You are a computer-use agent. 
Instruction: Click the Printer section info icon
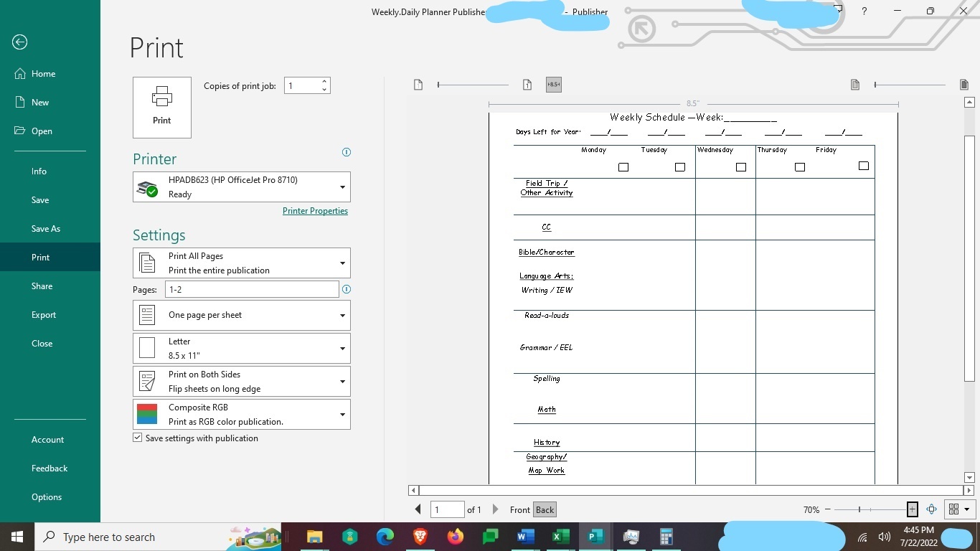coord(346,152)
